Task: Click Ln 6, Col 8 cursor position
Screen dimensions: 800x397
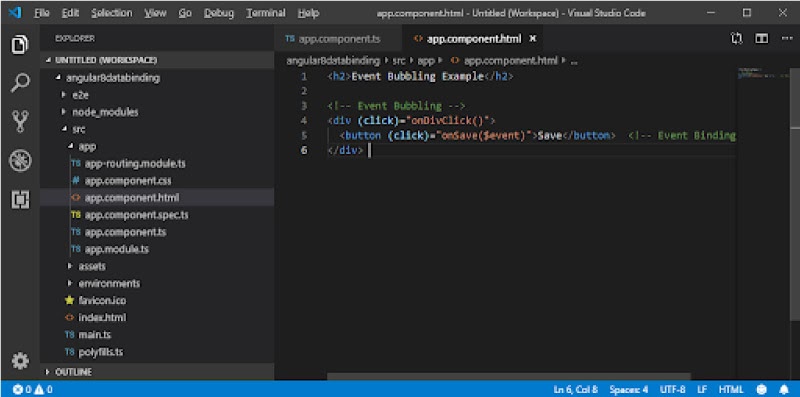Action: tap(576, 389)
